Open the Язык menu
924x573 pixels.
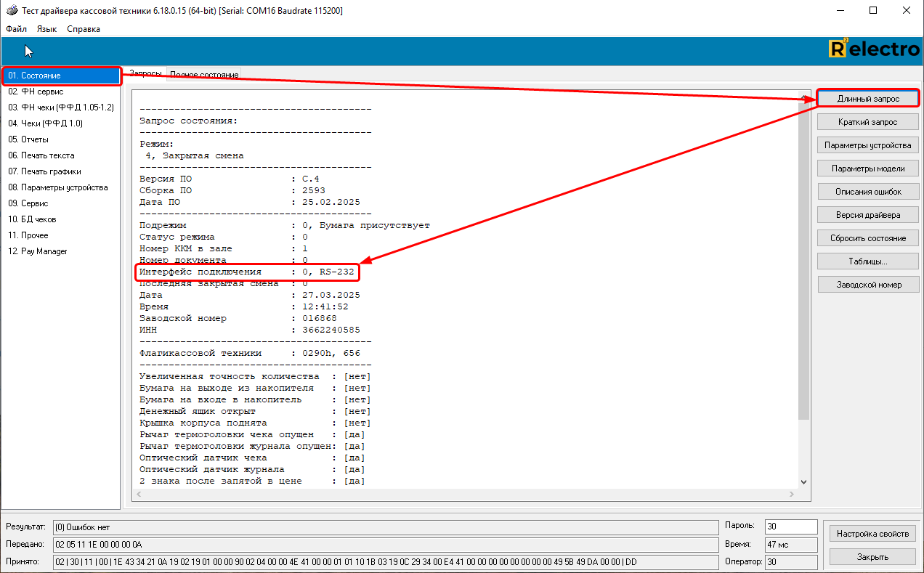point(46,29)
